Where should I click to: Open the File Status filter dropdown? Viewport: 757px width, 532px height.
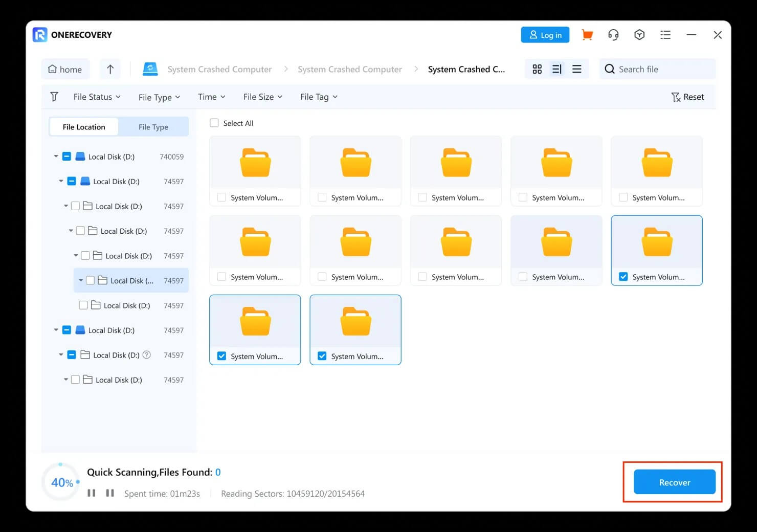pyautogui.click(x=97, y=97)
